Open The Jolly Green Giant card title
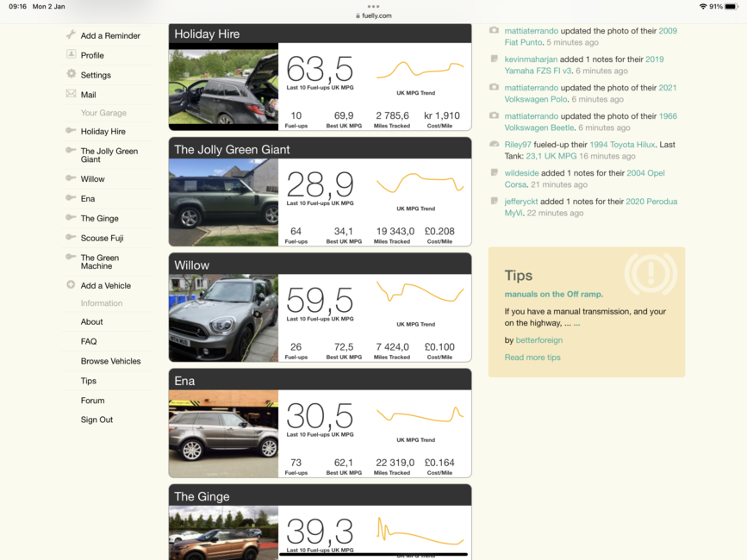 232,150
